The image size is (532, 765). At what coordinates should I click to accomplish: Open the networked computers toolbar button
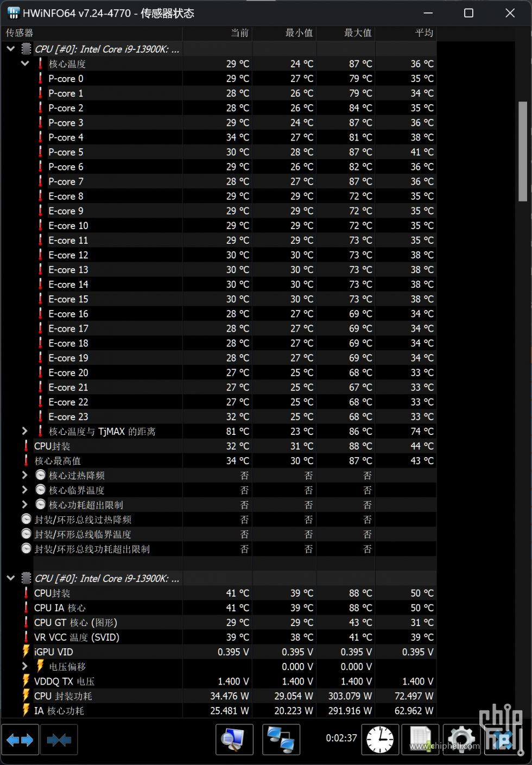click(281, 739)
